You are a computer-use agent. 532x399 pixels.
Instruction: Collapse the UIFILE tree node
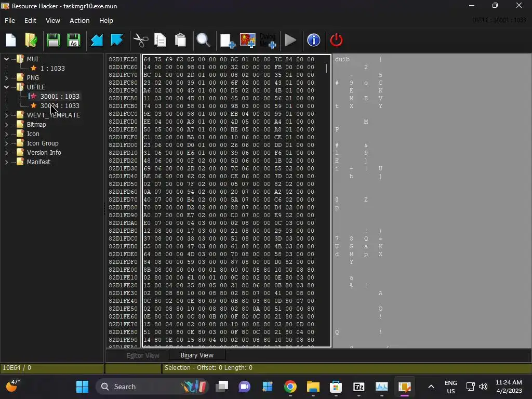point(6,87)
